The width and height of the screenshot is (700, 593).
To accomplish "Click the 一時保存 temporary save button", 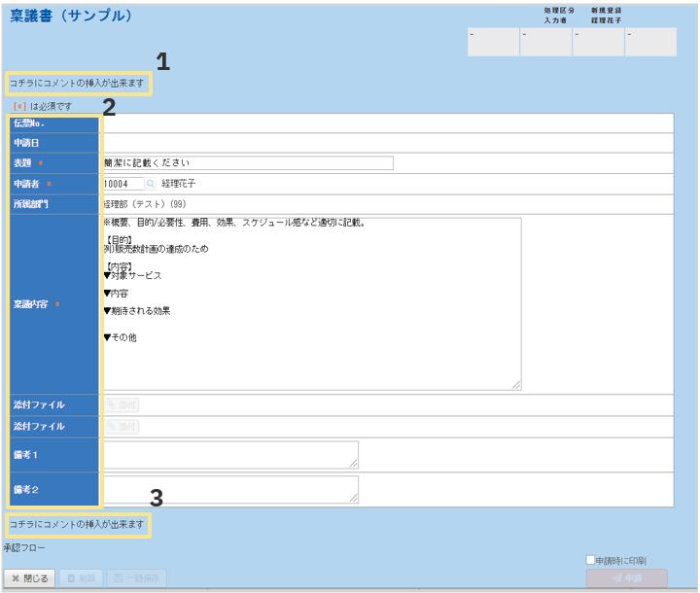I will pyautogui.click(x=137, y=578).
